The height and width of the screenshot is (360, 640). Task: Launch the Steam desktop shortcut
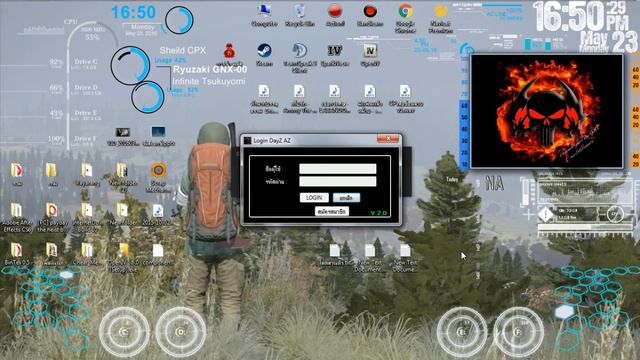[x=264, y=56]
